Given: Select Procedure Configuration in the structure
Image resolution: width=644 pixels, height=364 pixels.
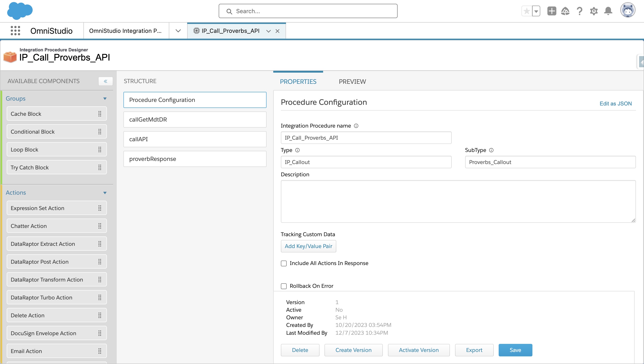Looking at the screenshot, I should tap(195, 100).
